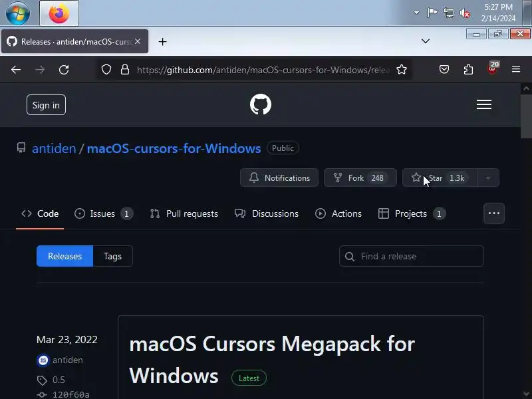Click page scrollbar up arrow
Viewport: 532px width, 399px height.
(x=526, y=89)
